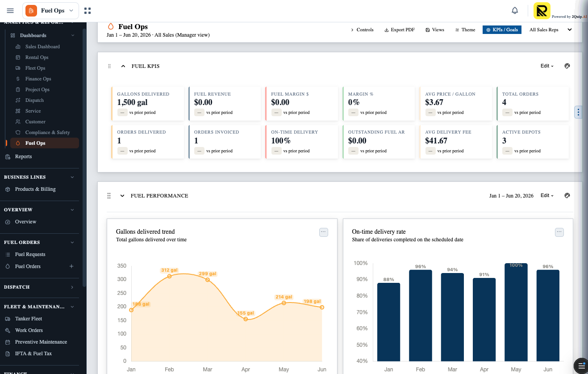
Task: Open the notifications bell
Action: pyautogui.click(x=515, y=11)
